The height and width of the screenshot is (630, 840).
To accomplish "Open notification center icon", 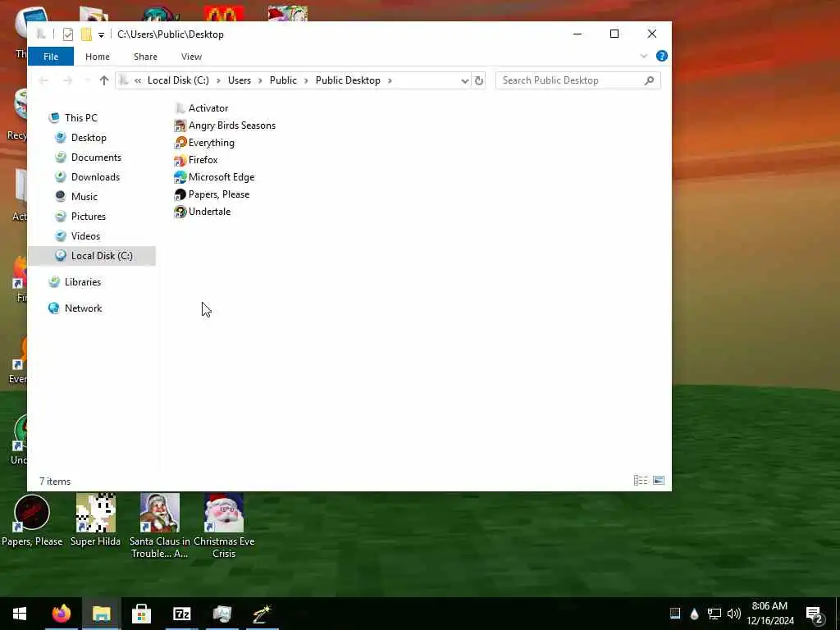I will pos(815,614).
